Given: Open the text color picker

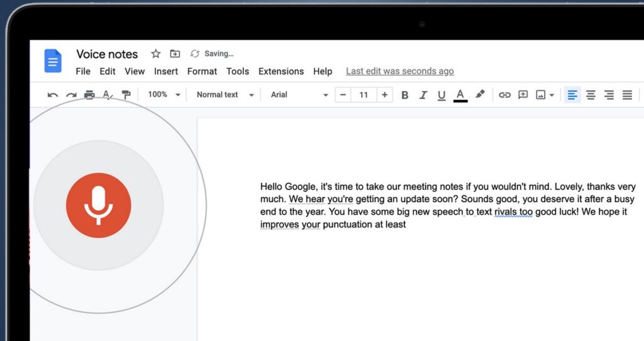Looking at the screenshot, I should point(460,95).
